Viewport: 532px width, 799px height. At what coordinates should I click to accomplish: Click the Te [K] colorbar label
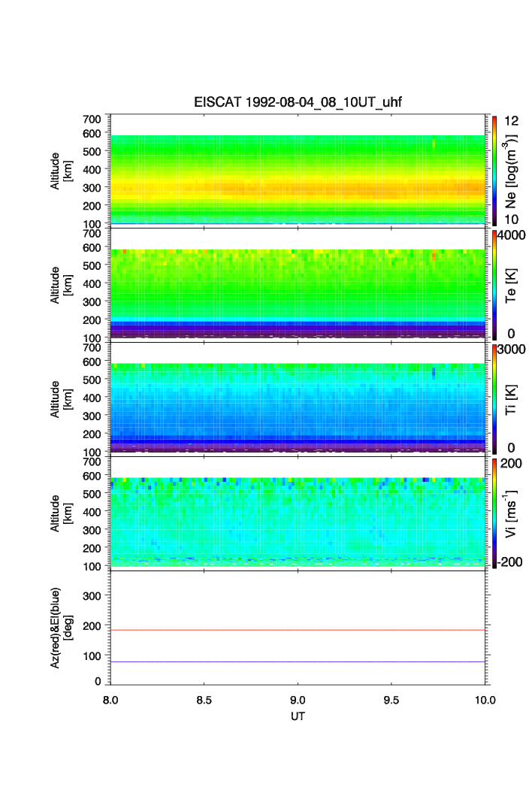coord(511,286)
